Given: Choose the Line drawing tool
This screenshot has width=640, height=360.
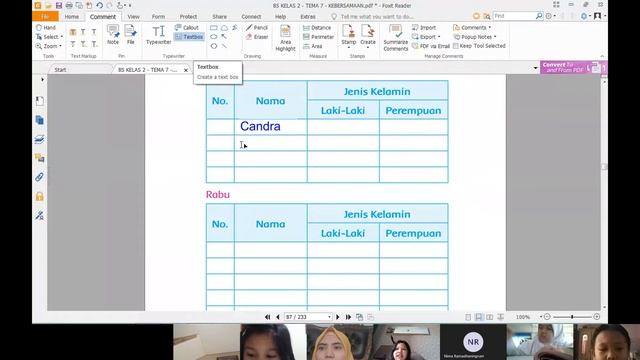Looking at the screenshot, I should (x=224, y=46).
